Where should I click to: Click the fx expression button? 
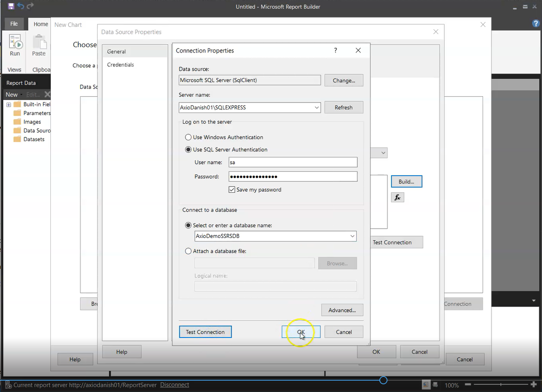[397, 198]
